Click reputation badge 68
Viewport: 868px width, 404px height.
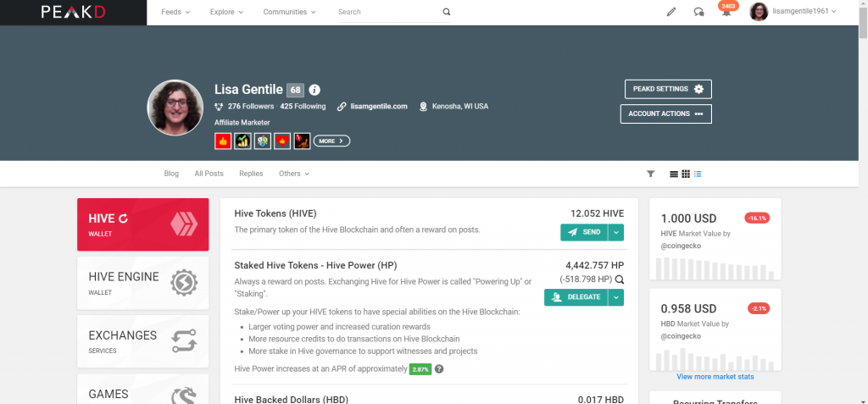296,91
